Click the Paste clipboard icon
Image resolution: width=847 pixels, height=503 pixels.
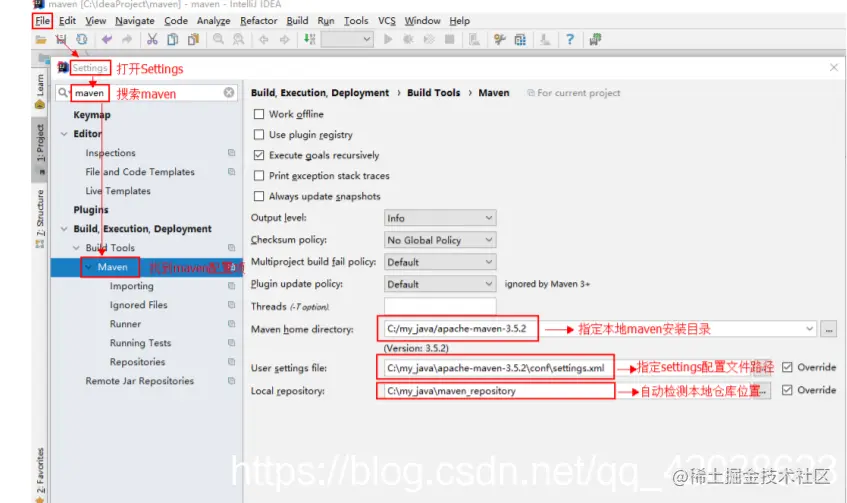[x=193, y=39]
